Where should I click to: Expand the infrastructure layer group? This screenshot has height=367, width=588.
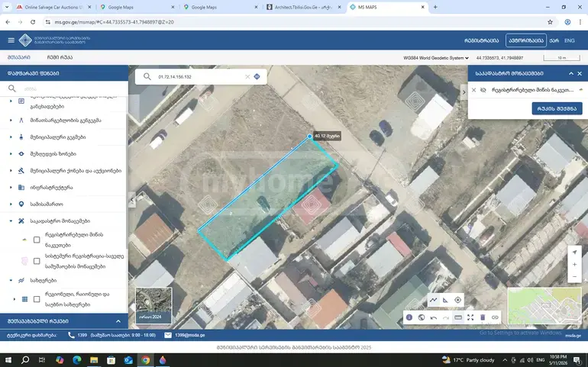tap(11, 188)
